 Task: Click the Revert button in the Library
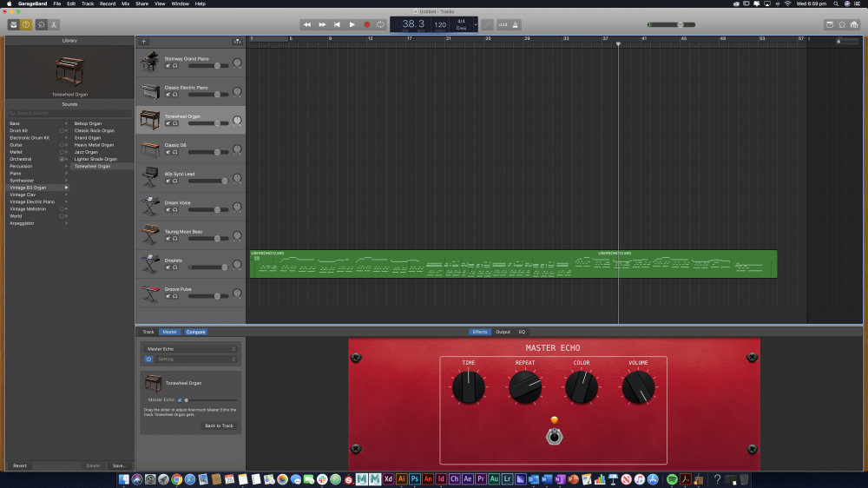click(x=20, y=465)
